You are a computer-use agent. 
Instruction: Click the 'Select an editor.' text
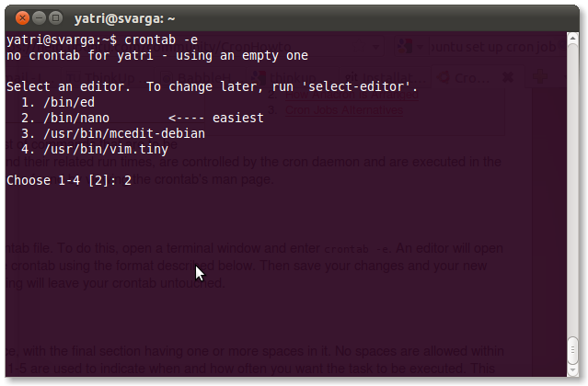pyautogui.click(x=68, y=87)
